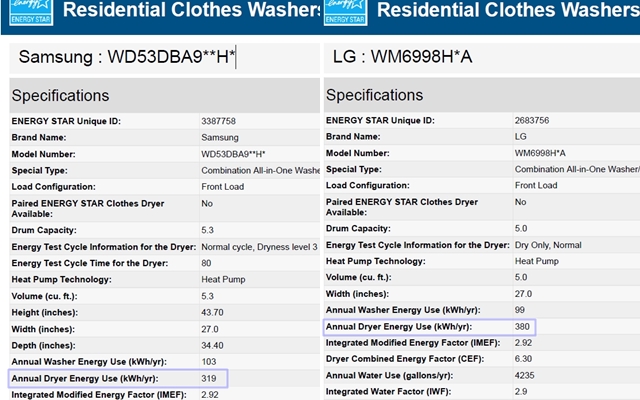Click LG Heat Pump Technology value
Viewport: 640px width, 400px height.
click(x=537, y=261)
